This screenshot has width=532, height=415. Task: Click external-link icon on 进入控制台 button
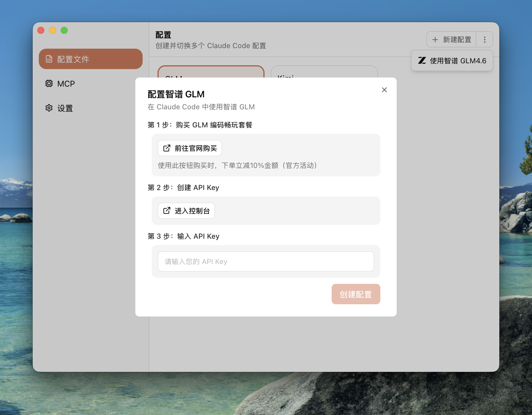(x=167, y=211)
